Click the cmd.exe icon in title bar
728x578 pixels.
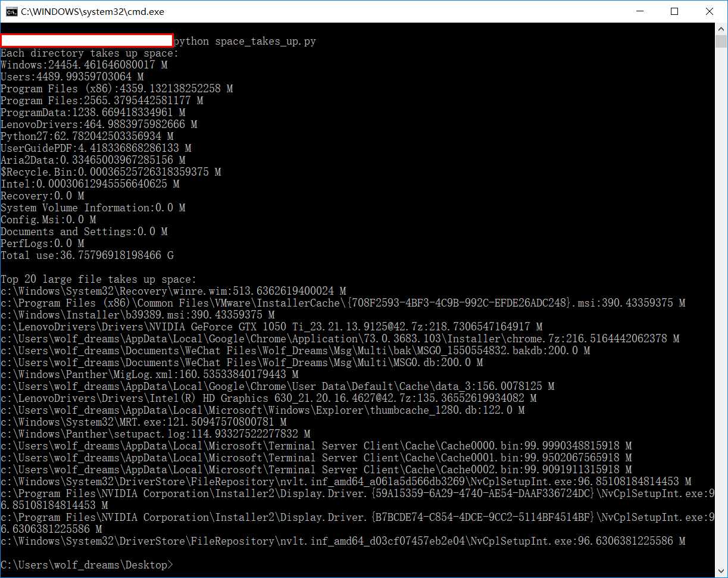click(11, 11)
